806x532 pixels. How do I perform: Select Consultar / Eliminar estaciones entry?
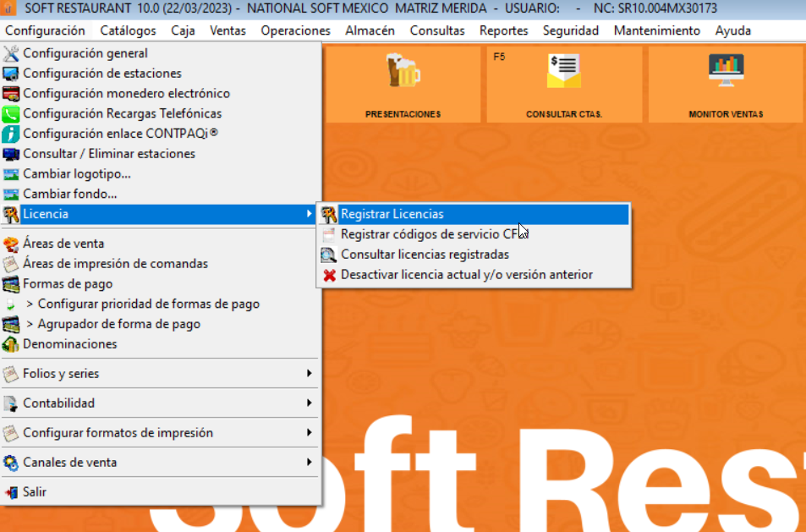pos(161,154)
